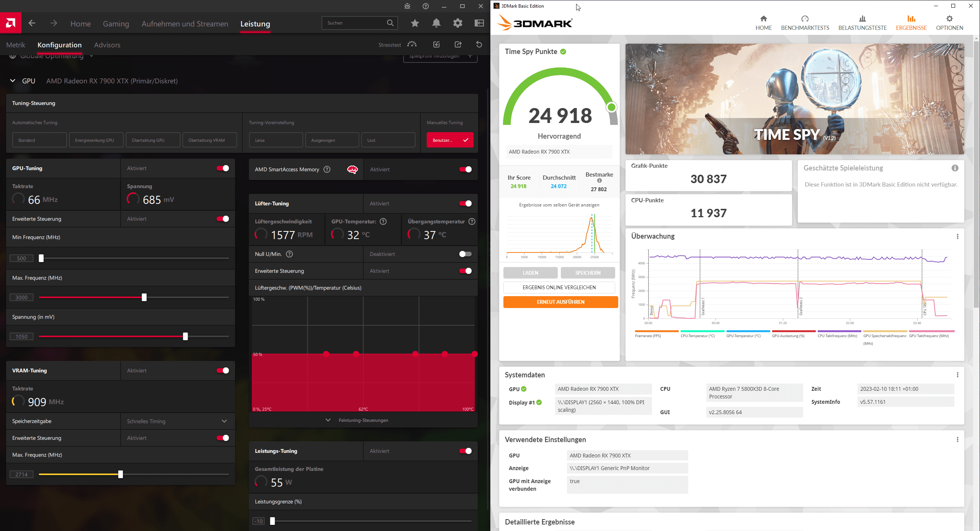Image resolution: width=980 pixels, height=531 pixels.
Task: Open BENCHMARKTESTS gauge icon in 3DMark
Action: coord(805,18)
